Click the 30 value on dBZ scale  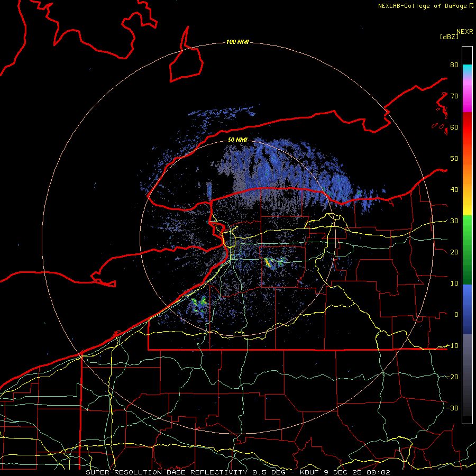(x=454, y=221)
